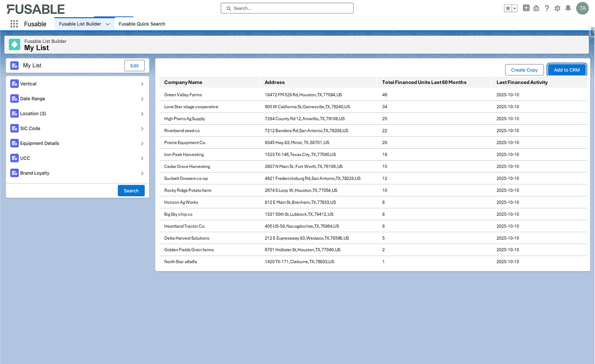Open the Setup gear icon

(557, 8)
